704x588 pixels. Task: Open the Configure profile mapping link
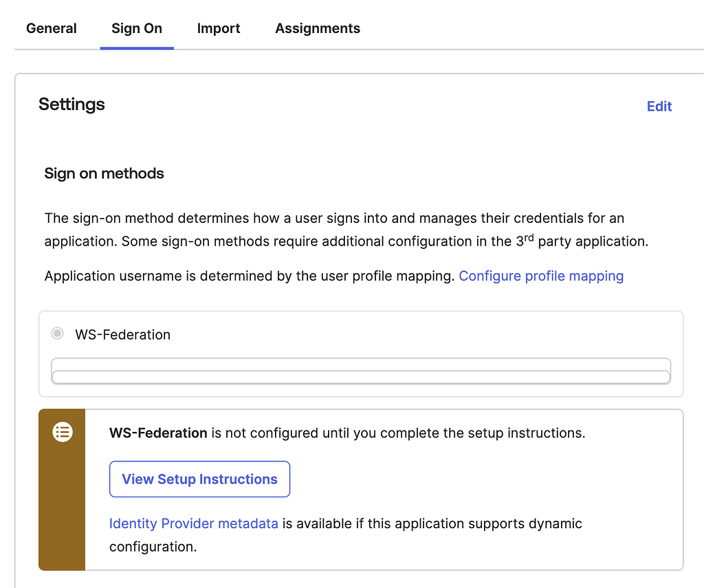click(x=541, y=276)
